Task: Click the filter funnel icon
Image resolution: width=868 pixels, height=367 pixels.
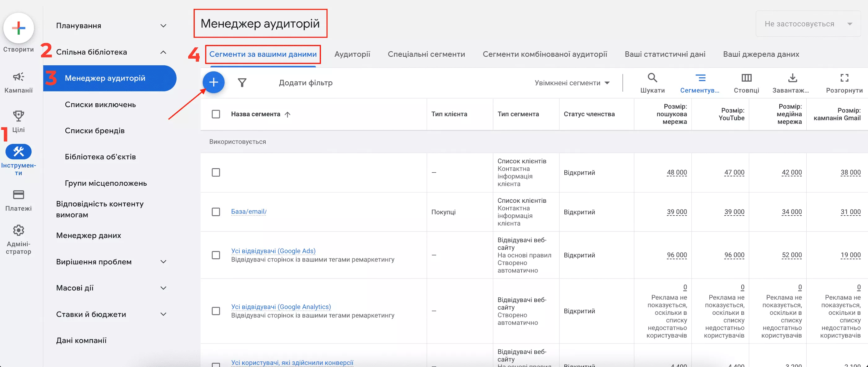Action: (242, 83)
